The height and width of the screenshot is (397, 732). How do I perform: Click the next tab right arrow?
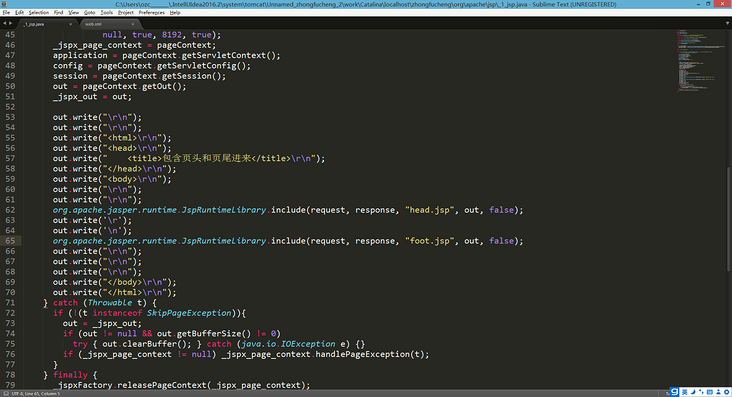tap(10, 23)
